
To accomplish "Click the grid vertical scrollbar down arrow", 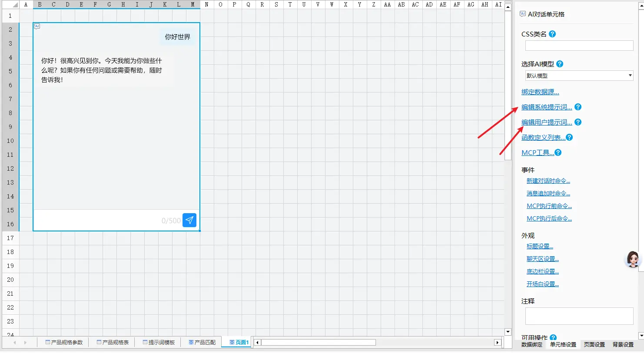I will point(508,332).
